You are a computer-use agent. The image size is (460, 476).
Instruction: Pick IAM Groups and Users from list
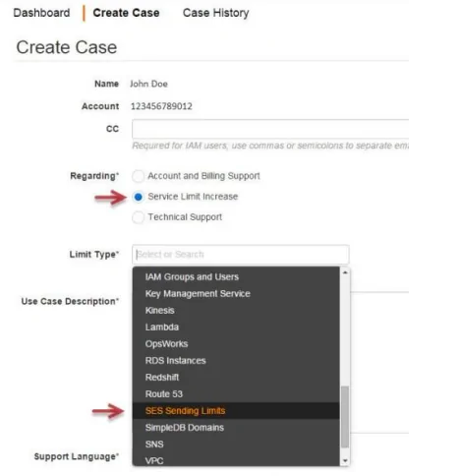click(236, 277)
